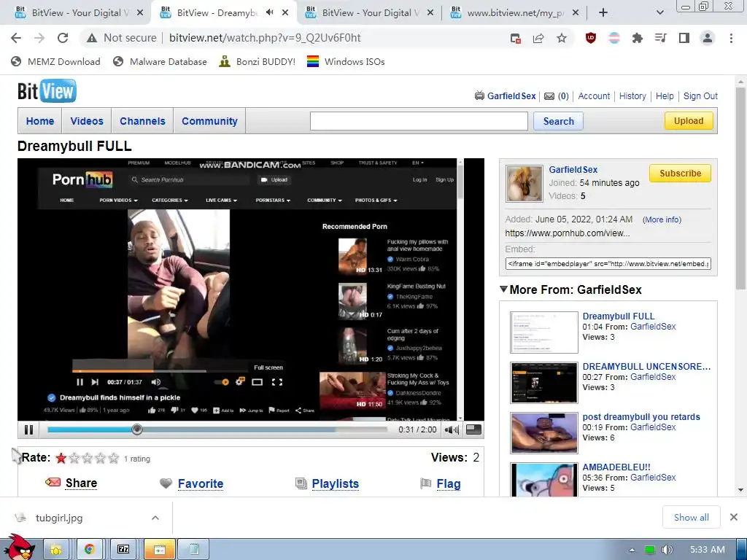Open the Home menu item
The image size is (747, 560).
click(x=40, y=121)
